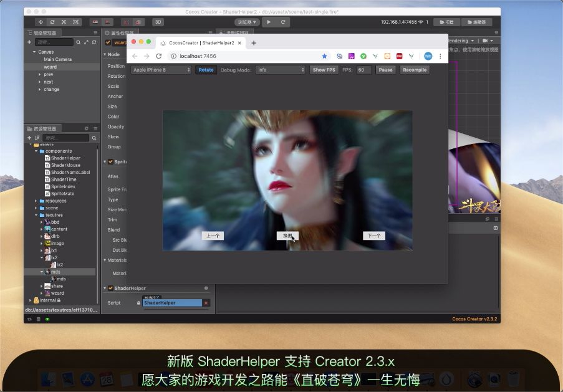
Task: Expand the next node in hierarchy
Action: 39,82
